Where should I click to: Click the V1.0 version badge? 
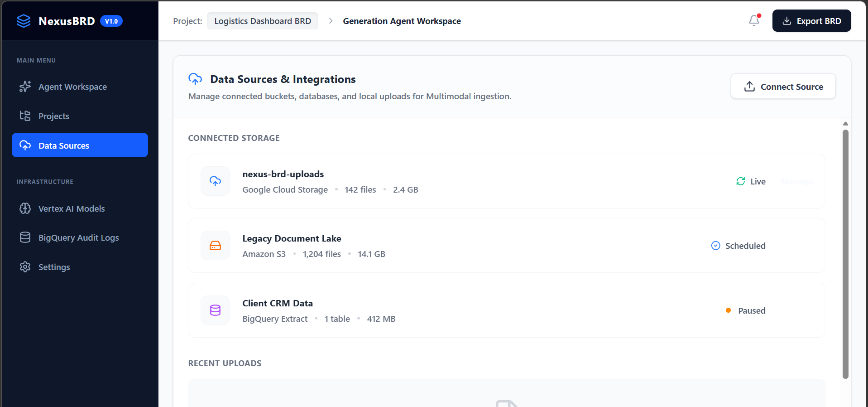(111, 21)
